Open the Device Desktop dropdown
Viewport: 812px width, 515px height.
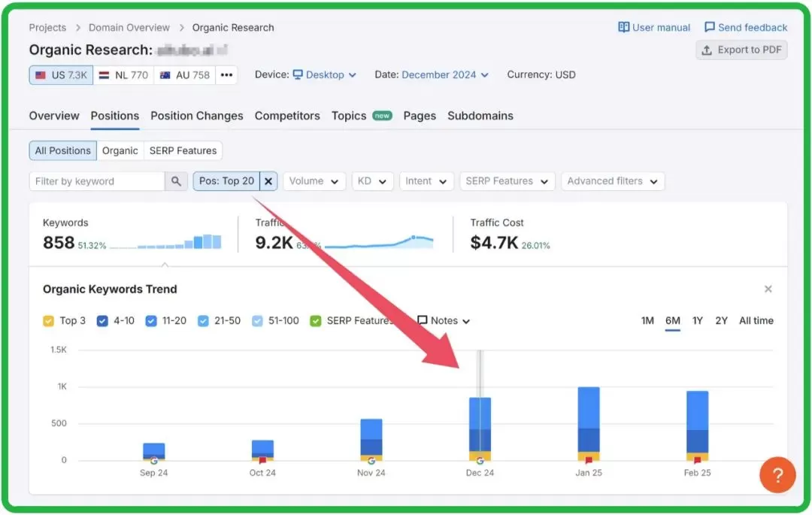(x=324, y=75)
